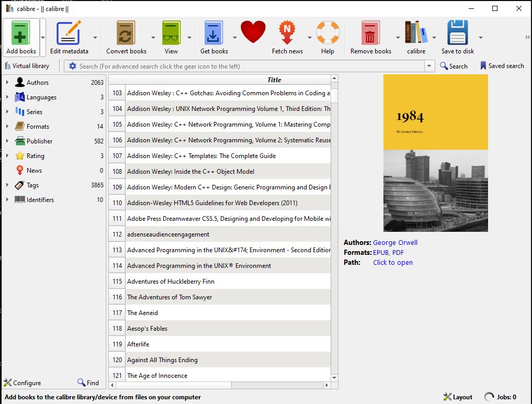Open the Virtual library menu
Viewport: 532px width, 404px height.
[27, 66]
